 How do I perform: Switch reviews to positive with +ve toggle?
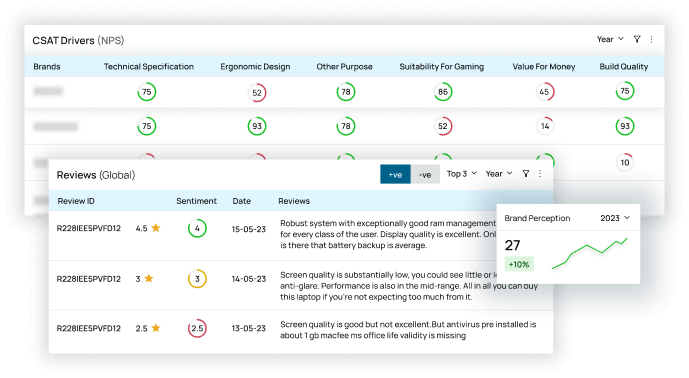(395, 174)
